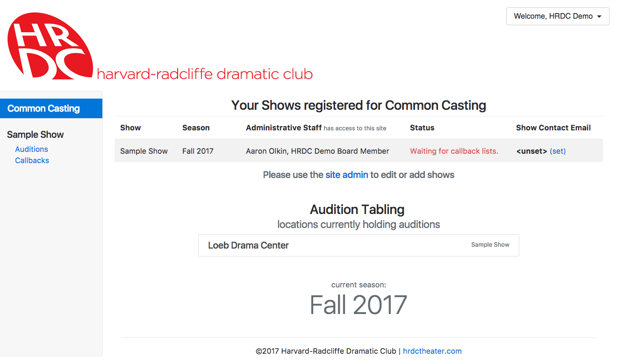Click the Status column header
The width and height of the screenshot is (617, 364).
[x=422, y=128]
